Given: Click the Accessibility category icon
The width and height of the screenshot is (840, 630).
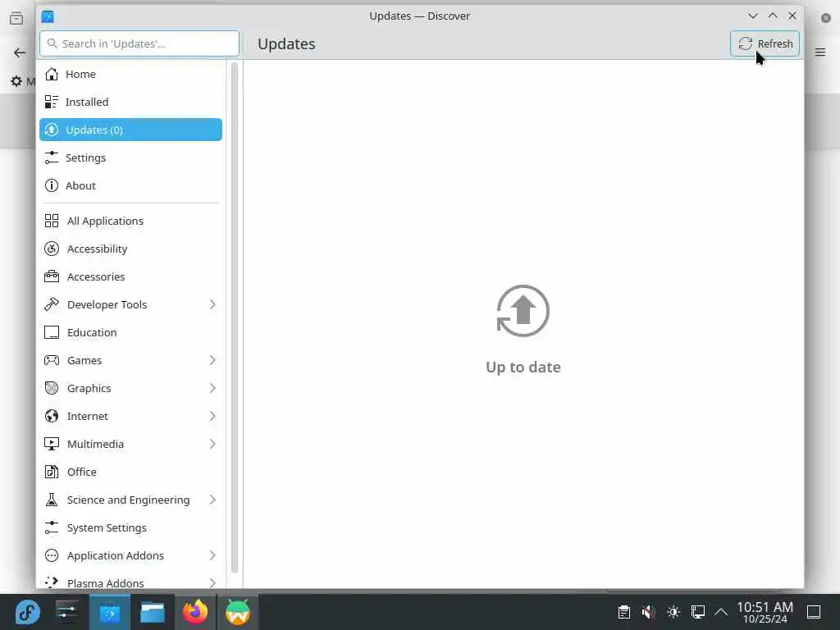Looking at the screenshot, I should (x=52, y=249).
